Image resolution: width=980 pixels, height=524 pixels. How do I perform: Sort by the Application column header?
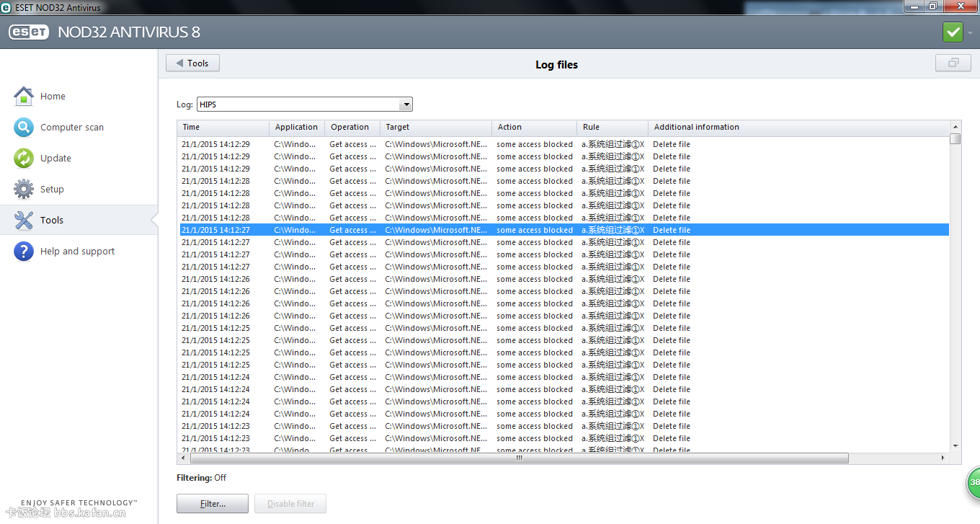tap(297, 127)
